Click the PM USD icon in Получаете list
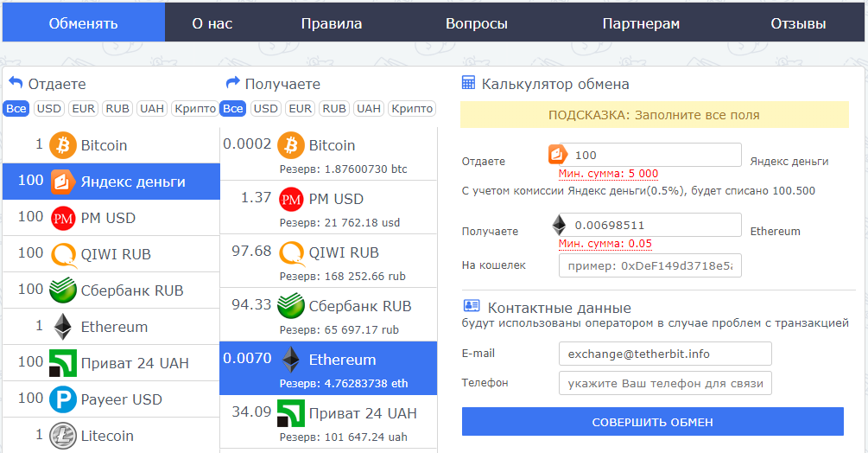Screen dimensions: 868x453 (x=291, y=199)
